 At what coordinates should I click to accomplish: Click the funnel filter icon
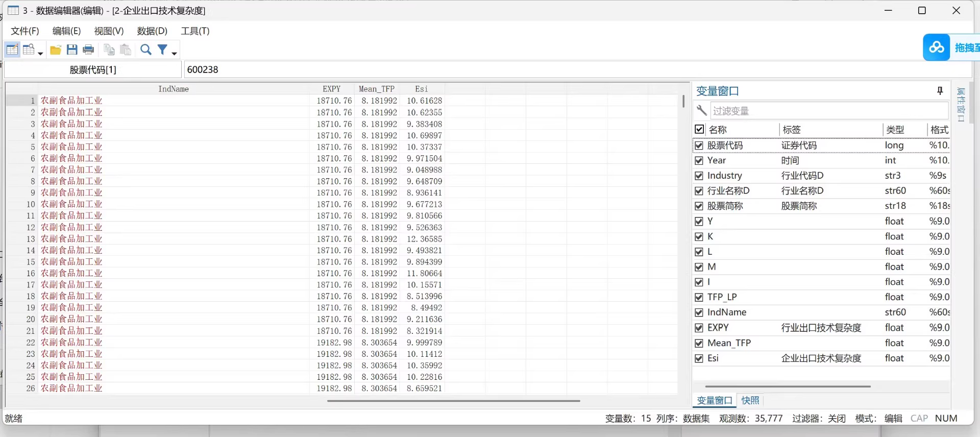tap(162, 50)
